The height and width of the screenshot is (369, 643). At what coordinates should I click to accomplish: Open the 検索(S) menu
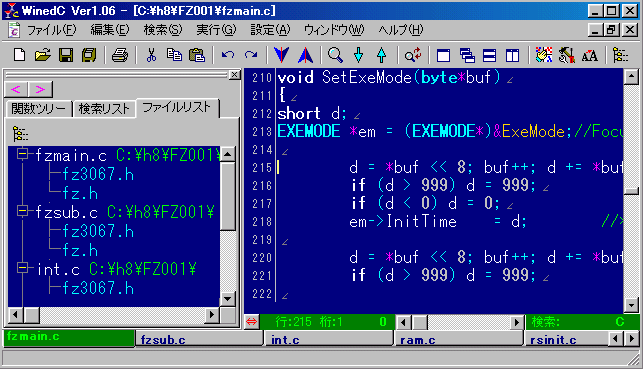[x=163, y=30]
